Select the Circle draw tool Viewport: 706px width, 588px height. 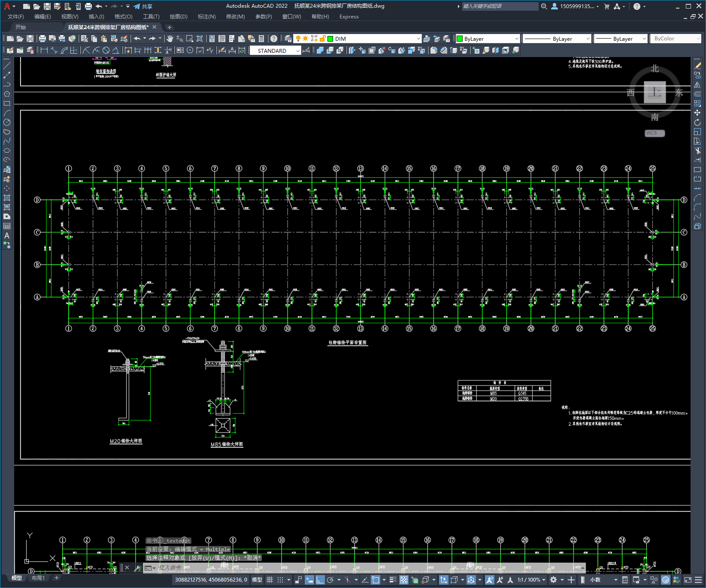click(x=7, y=122)
